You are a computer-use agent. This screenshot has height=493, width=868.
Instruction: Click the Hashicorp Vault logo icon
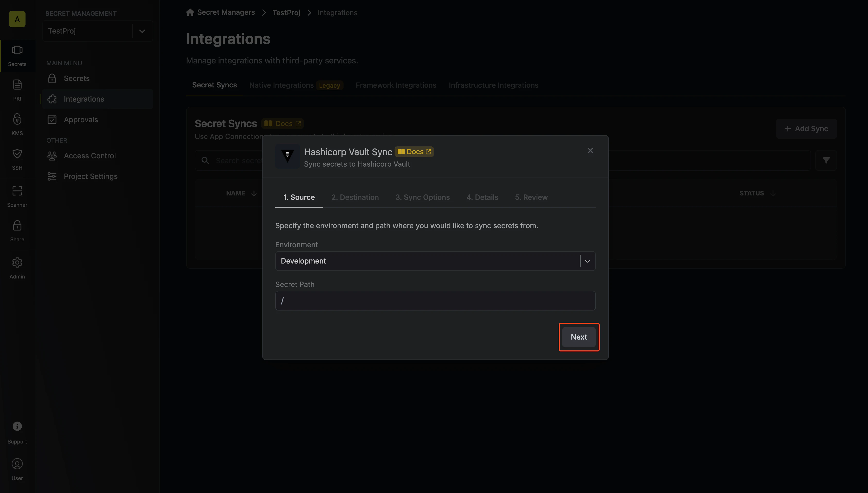(287, 157)
